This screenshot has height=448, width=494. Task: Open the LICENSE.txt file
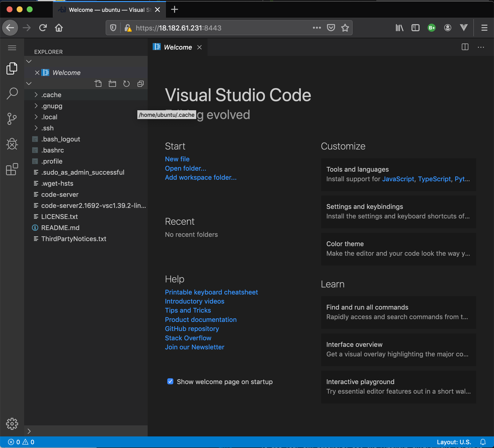pyautogui.click(x=86, y=217)
